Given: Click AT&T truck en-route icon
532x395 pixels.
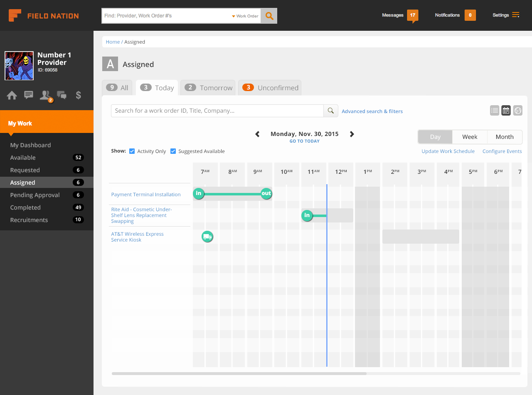Looking at the screenshot, I should pos(207,237).
